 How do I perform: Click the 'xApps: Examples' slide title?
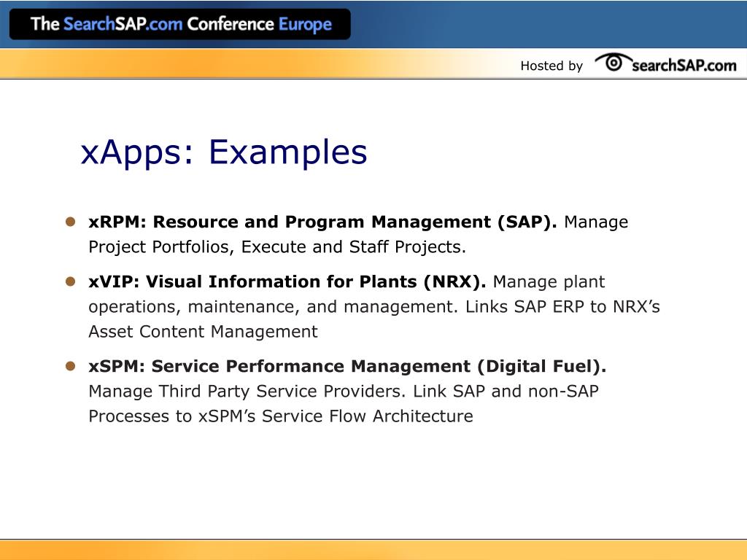point(224,152)
